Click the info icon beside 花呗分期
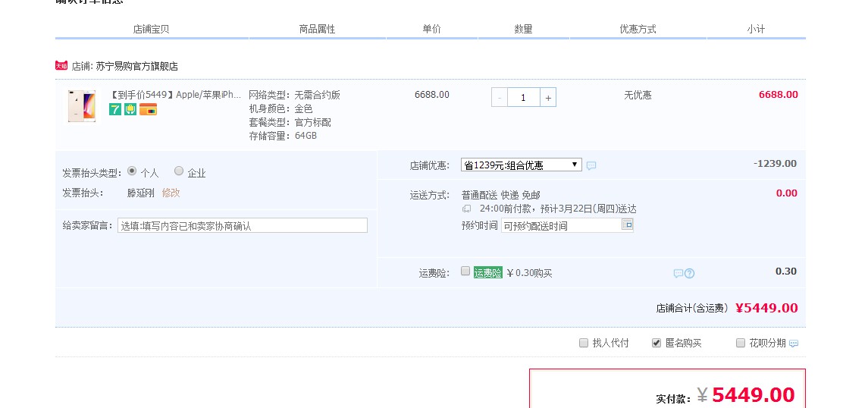Image resolution: width=868 pixels, height=408 pixels. click(794, 344)
